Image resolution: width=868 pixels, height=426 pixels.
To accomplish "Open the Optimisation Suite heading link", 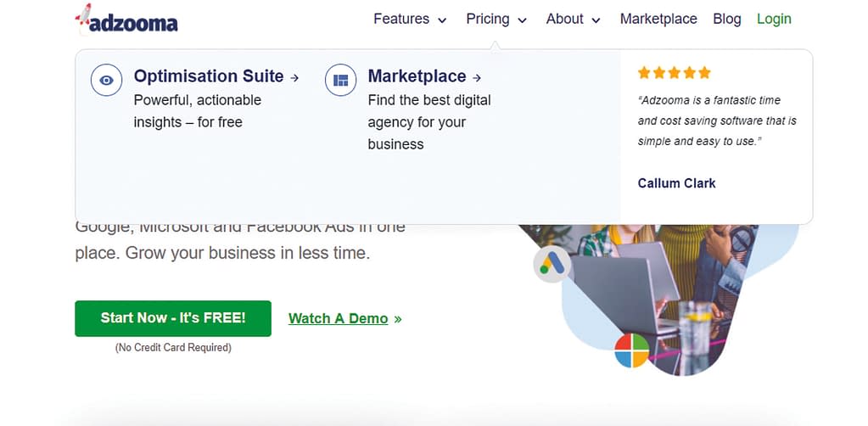I will [x=209, y=76].
